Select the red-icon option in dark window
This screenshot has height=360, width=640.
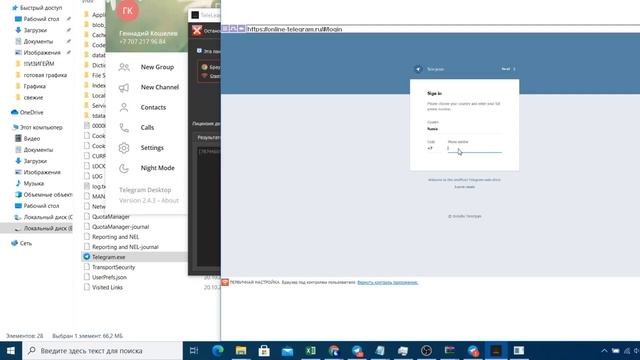[x=204, y=76]
